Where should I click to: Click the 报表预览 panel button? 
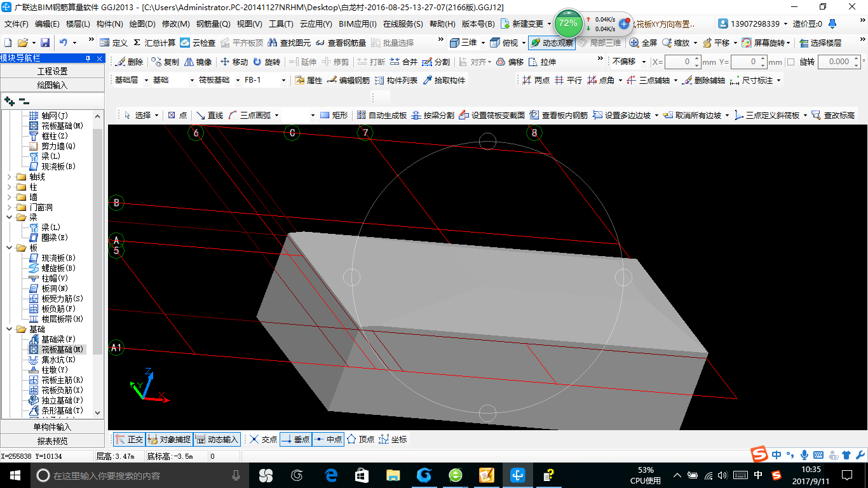pyautogui.click(x=52, y=440)
